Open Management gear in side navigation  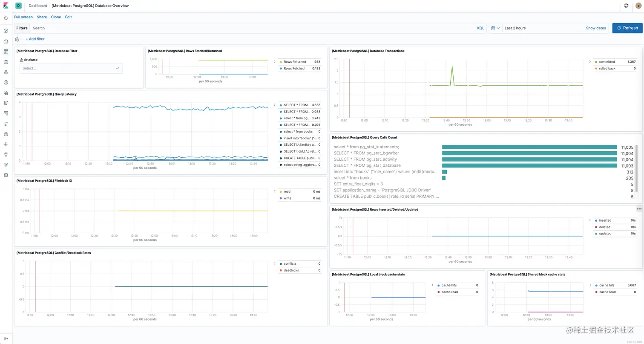click(6, 175)
